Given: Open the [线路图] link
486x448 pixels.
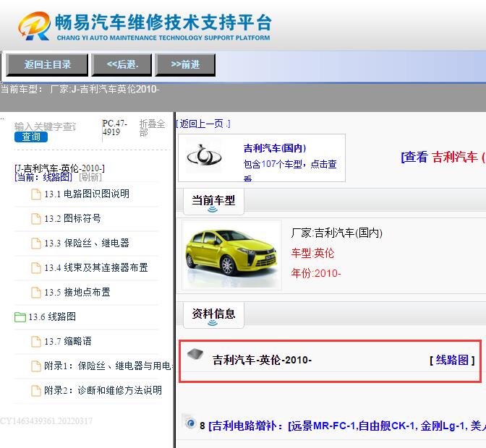Looking at the screenshot, I should tap(452, 360).
